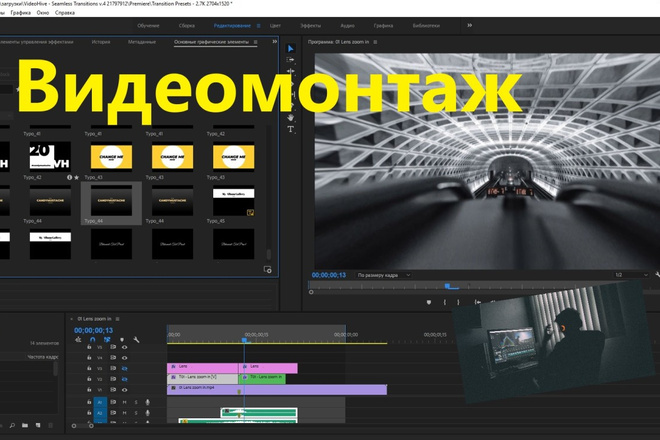
Task: Open the Окно menu
Action: [x=43, y=13]
